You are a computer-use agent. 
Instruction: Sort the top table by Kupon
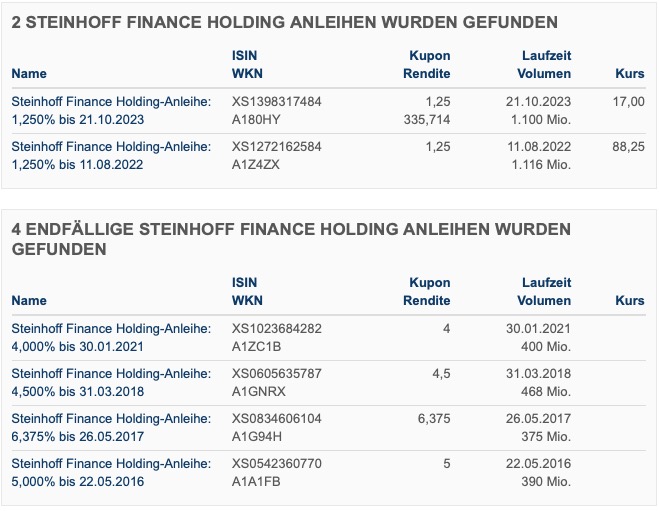[430, 55]
